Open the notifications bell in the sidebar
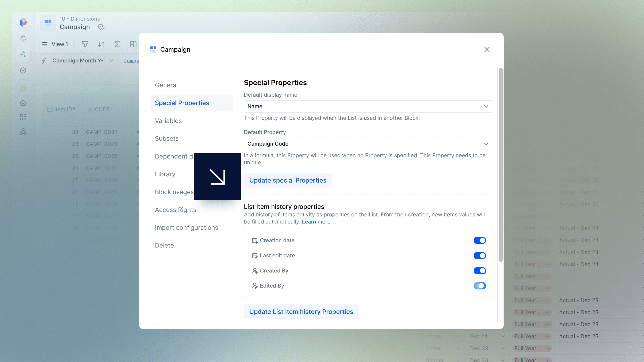The height and width of the screenshot is (362, 644). [x=23, y=38]
